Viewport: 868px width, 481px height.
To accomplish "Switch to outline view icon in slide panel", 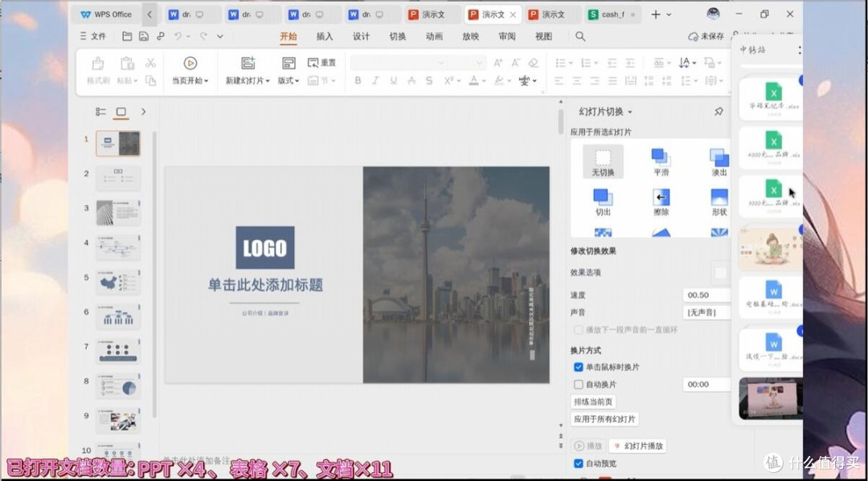I will pyautogui.click(x=100, y=112).
